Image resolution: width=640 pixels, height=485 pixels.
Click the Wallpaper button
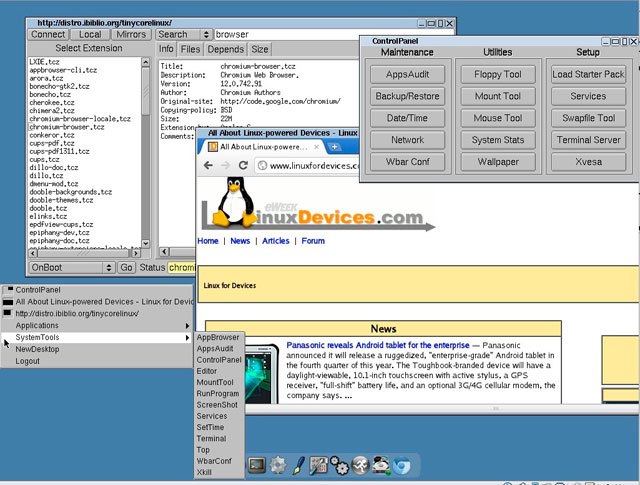tap(498, 162)
